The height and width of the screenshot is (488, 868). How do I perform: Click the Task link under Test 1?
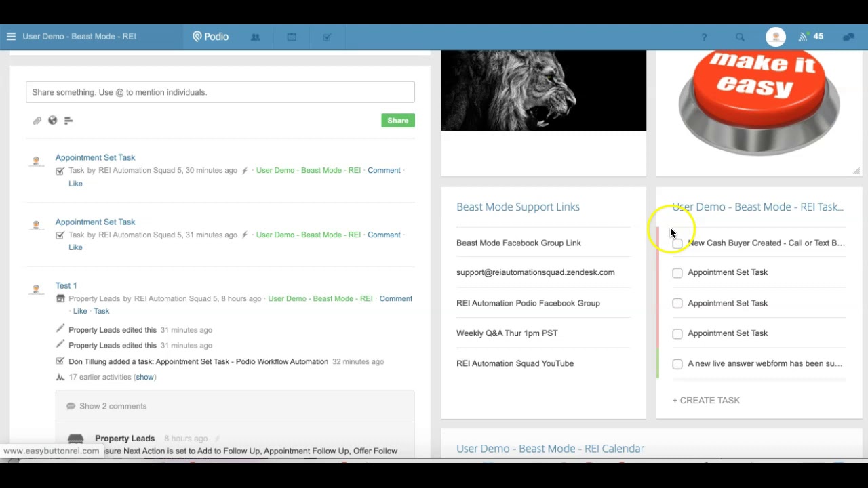(102, 311)
